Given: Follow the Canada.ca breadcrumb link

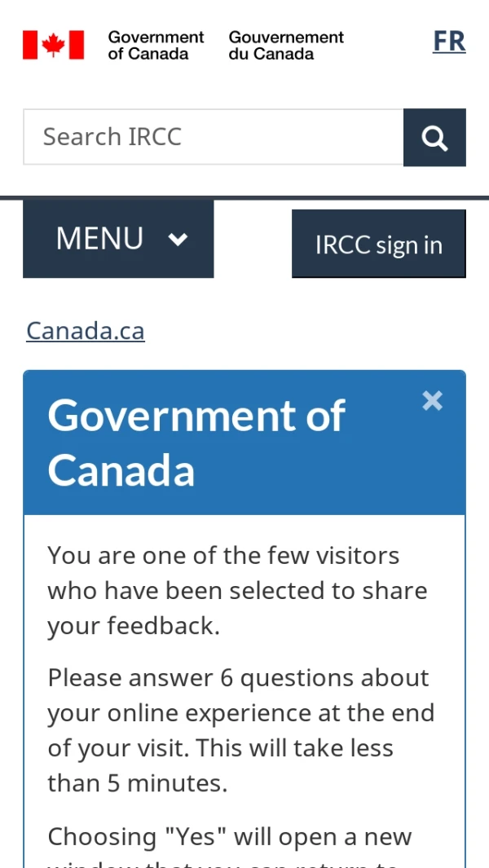Looking at the screenshot, I should [x=86, y=331].
